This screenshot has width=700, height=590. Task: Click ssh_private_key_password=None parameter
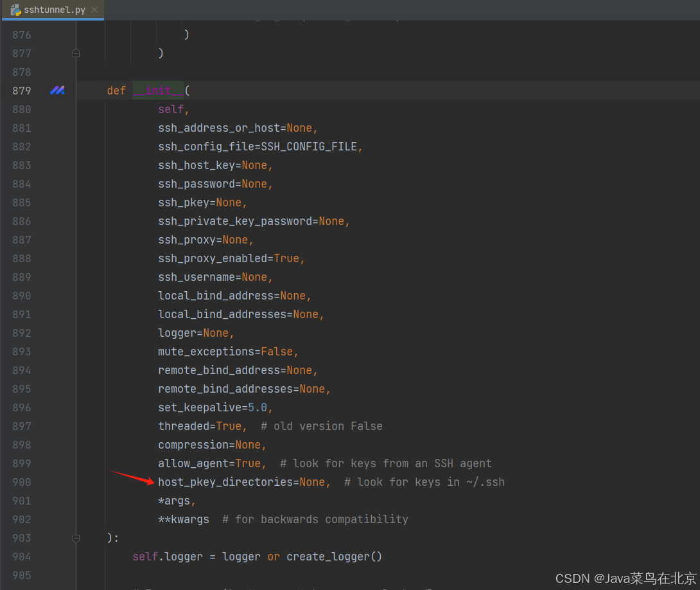tap(251, 222)
